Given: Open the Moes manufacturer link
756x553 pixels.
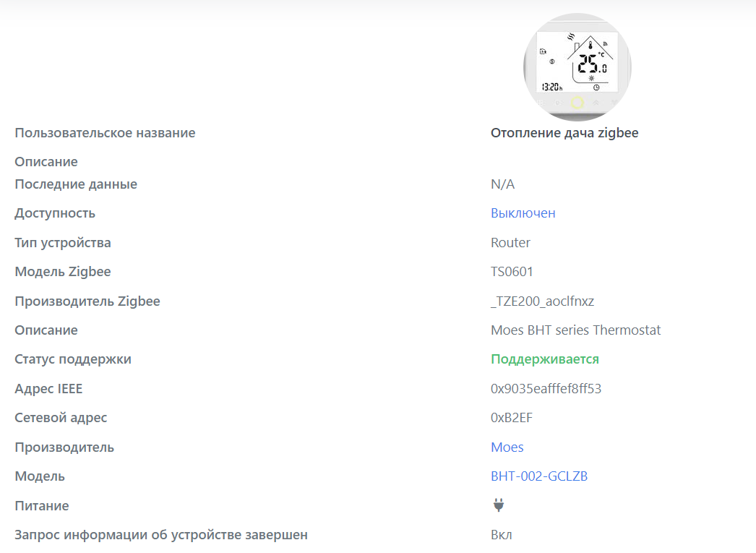Looking at the screenshot, I should click(507, 447).
